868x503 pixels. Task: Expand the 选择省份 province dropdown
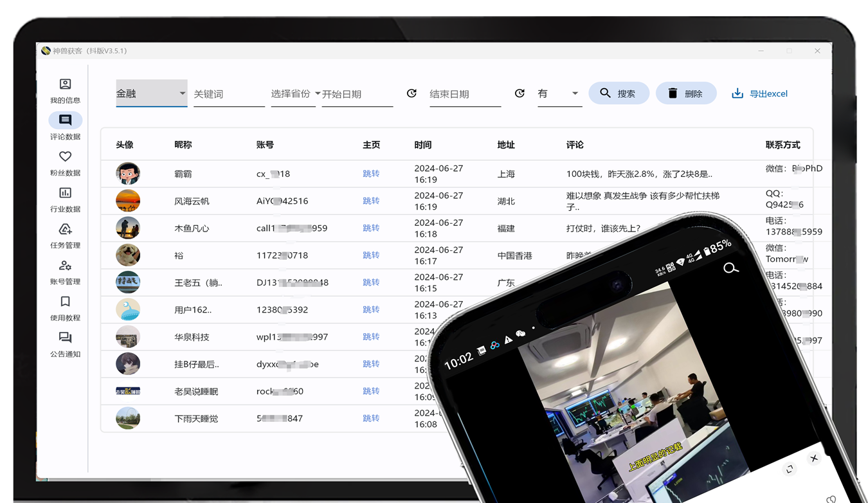(x=296, y=93)
